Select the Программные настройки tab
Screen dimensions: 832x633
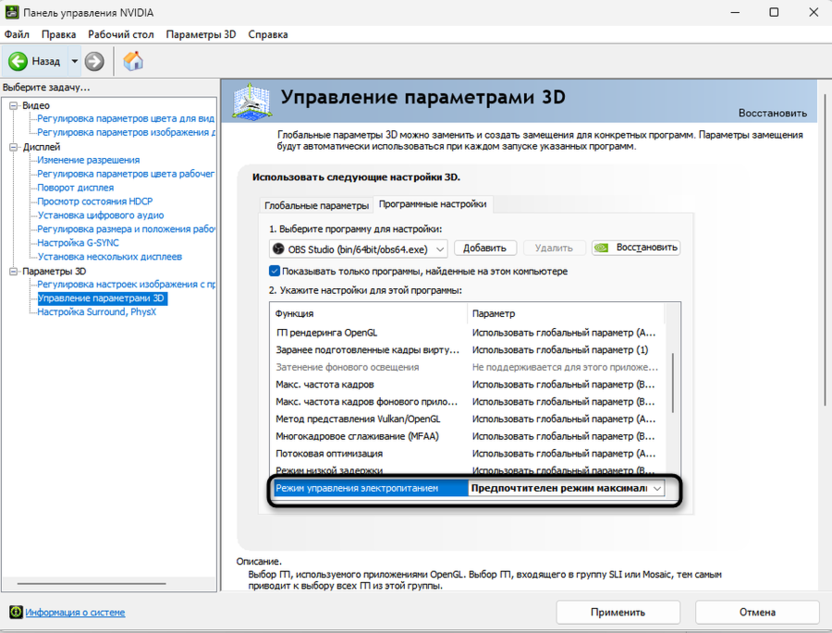click(433, 204)
